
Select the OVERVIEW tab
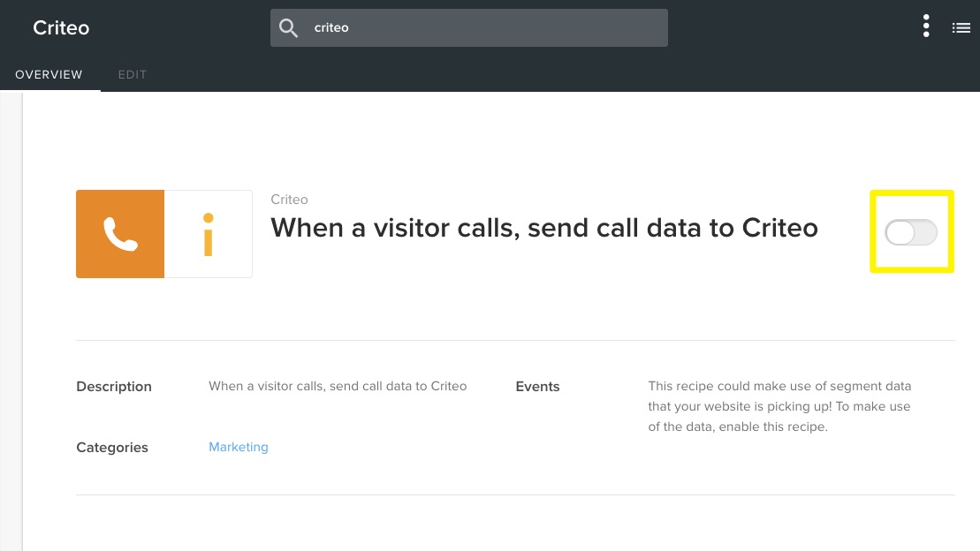49,75
